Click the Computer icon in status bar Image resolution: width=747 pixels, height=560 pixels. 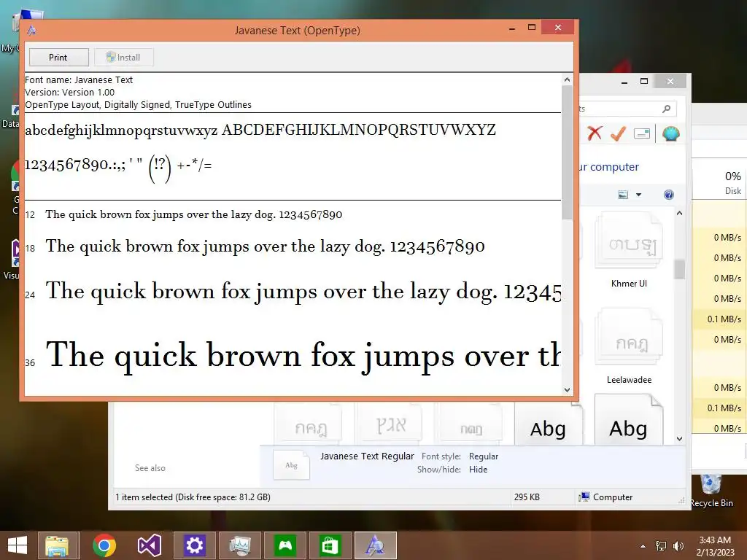coord(584,497)
